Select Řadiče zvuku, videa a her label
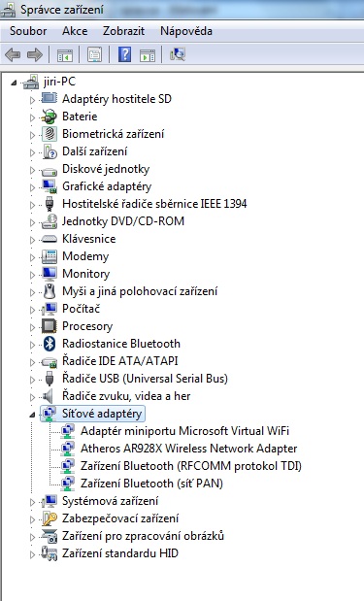This screenshot has height=601, width=364. pyautogui.click(x=126, y=396)
